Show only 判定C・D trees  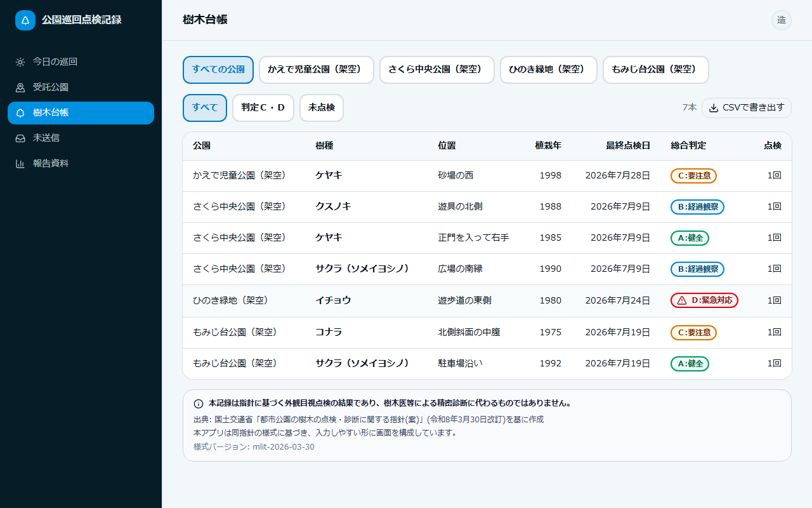tap(263, 108)
